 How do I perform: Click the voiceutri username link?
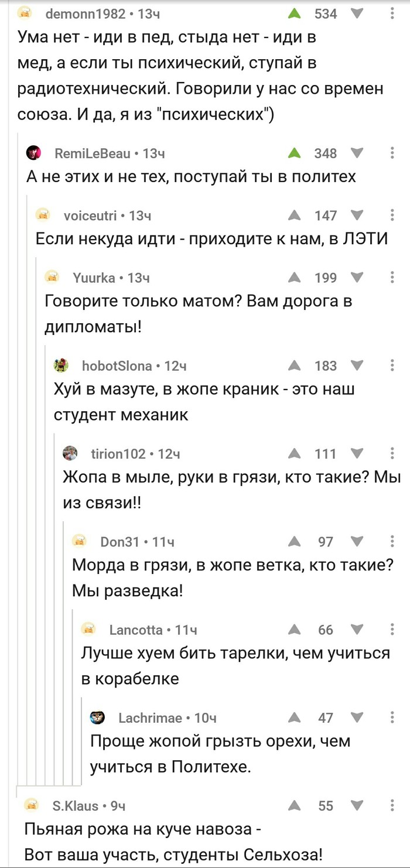pyautogui.click(x=90, y=216)
